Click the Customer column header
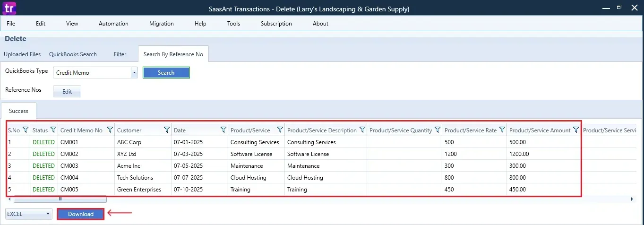This screenshot has width=644, height=225. pyautogui.click(x=129, y=130)
